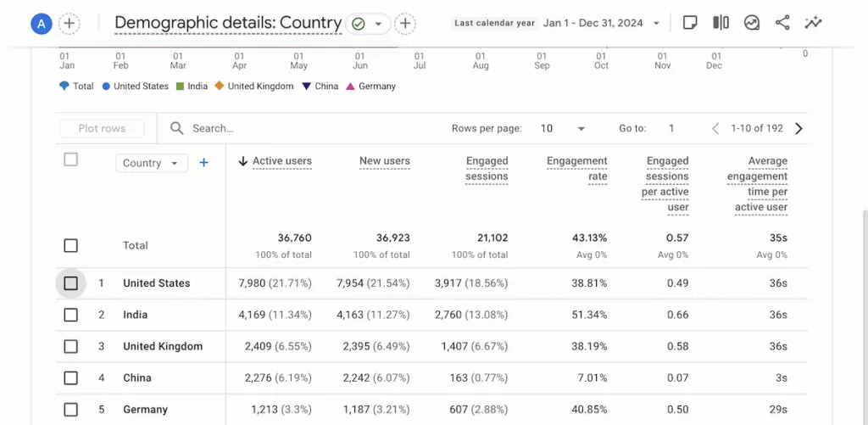This screenshot has width=868, height=425.
Task: Click the Total legend marker
Action: [64, 86]
